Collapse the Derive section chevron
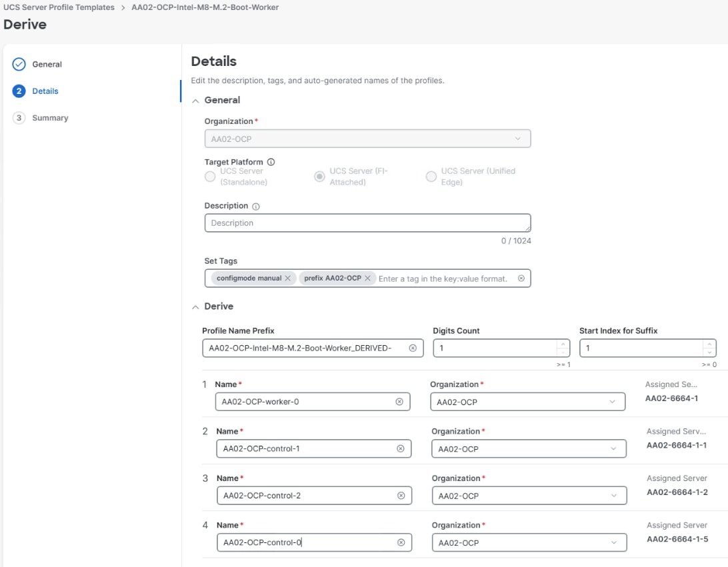 195,306
